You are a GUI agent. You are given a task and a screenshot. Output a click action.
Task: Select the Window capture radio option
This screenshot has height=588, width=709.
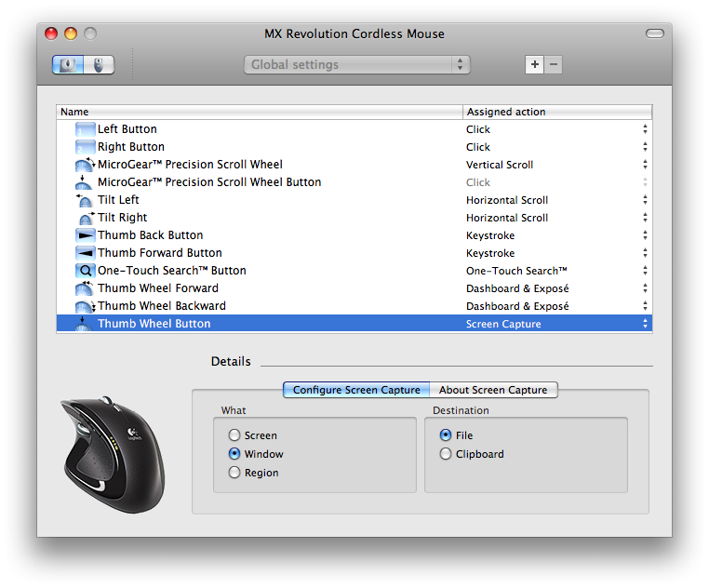pos(234,454)
